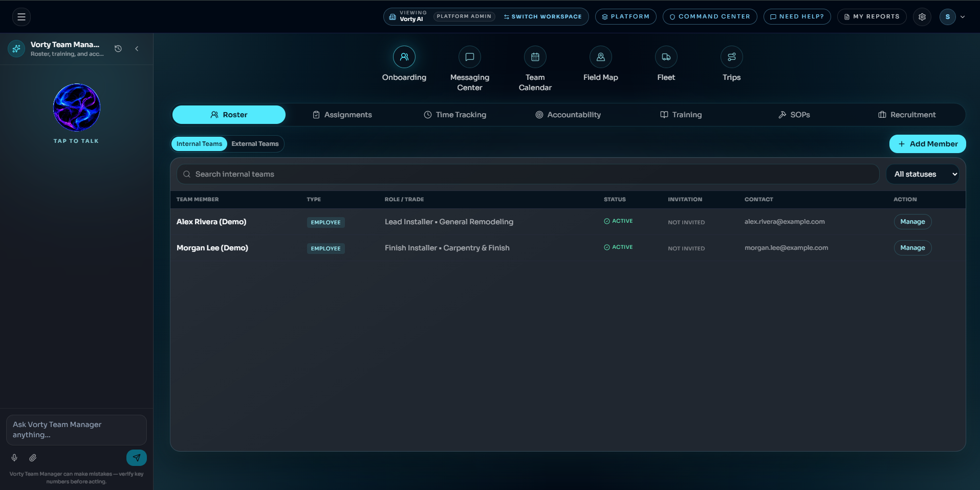Viewport: 980px width, 490px height.
Task: Open the hamburger main menu
Action: 21,17
